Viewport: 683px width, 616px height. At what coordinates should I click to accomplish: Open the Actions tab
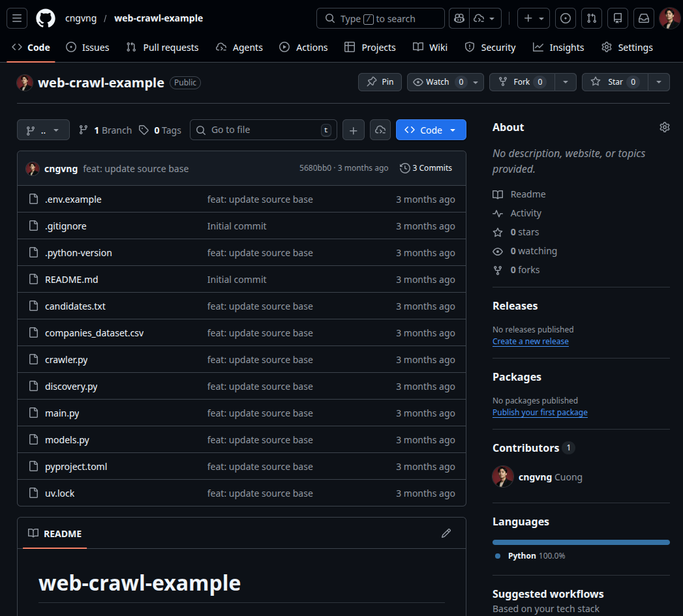point(303,48)
